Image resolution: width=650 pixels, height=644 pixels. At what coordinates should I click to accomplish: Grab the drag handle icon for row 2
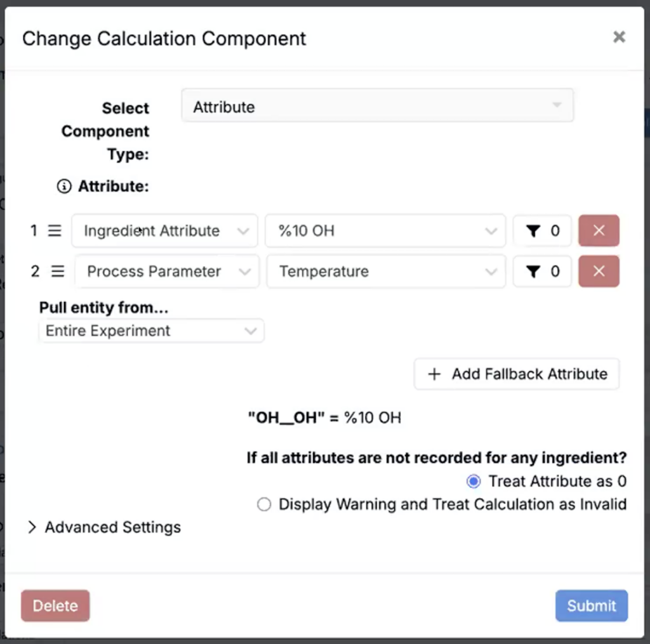(x=58, y=272)
